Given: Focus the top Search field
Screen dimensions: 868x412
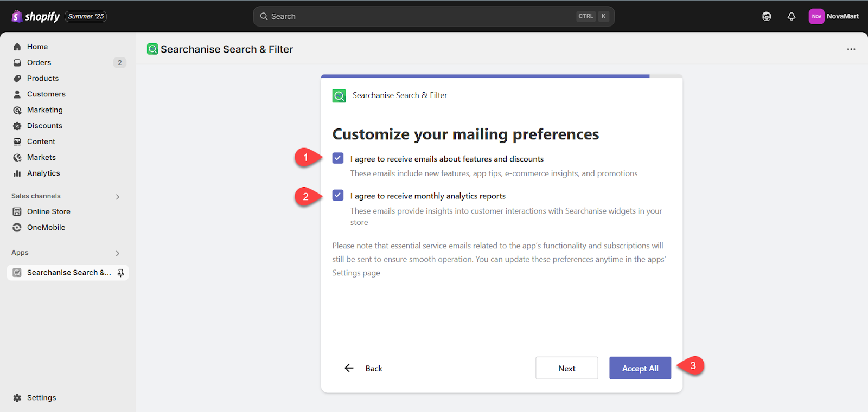Looking at the screenshot, I should [x=433, y=16].
